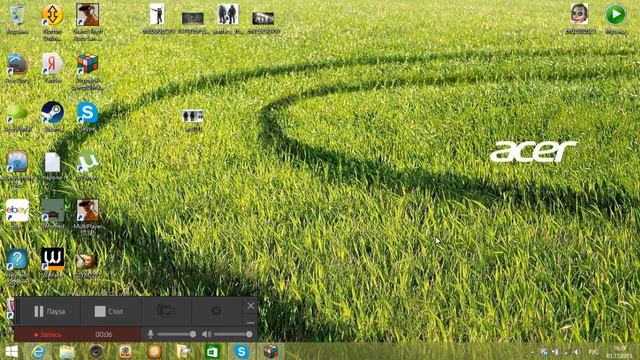Click the 00:06 recording timer

104,335
